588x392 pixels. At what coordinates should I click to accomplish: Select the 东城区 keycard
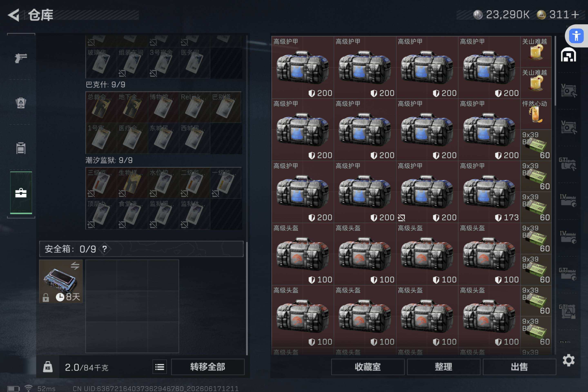coord(164,138)
